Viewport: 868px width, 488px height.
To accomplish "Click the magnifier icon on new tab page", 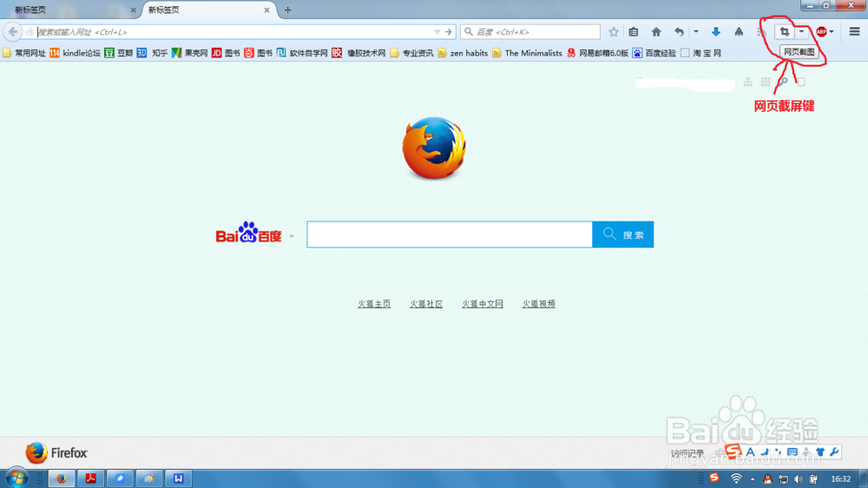I will 783,82.
